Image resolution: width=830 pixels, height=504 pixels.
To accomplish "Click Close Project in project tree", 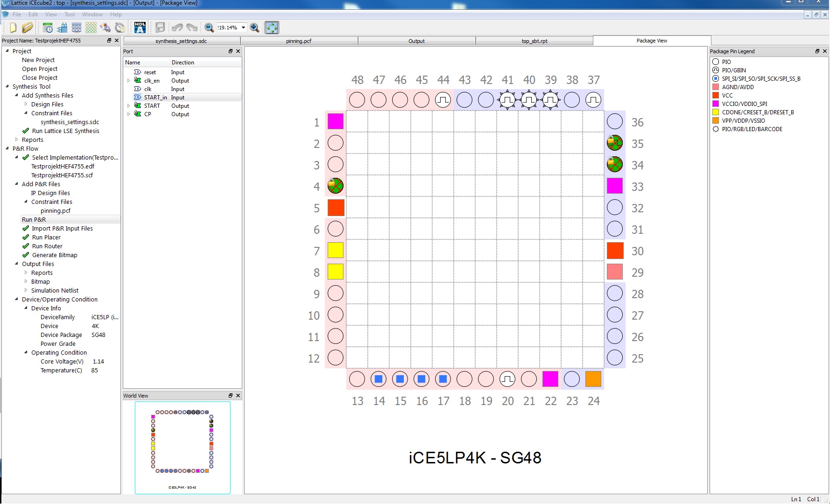I will pyautogui.click(x=40, y=77).
